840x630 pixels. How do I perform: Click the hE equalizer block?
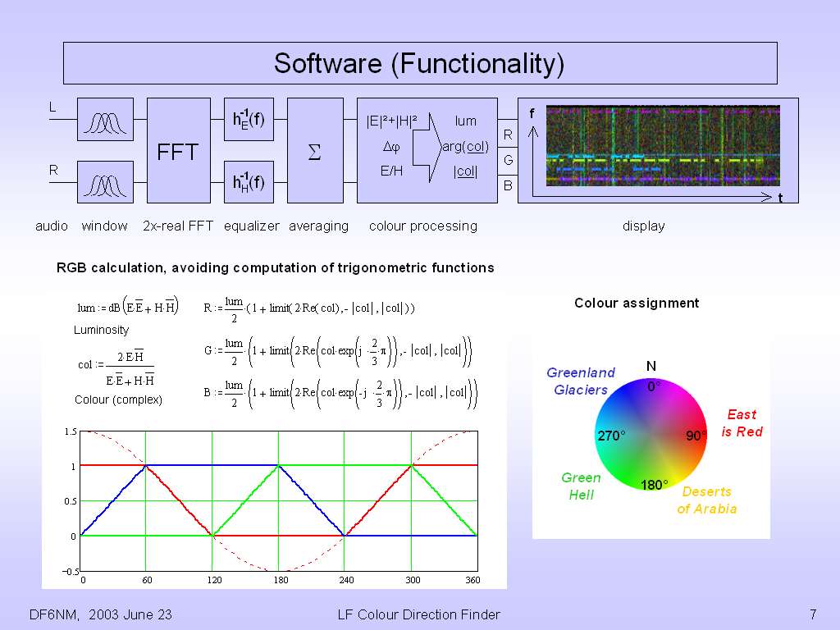(x=248, y=120)
